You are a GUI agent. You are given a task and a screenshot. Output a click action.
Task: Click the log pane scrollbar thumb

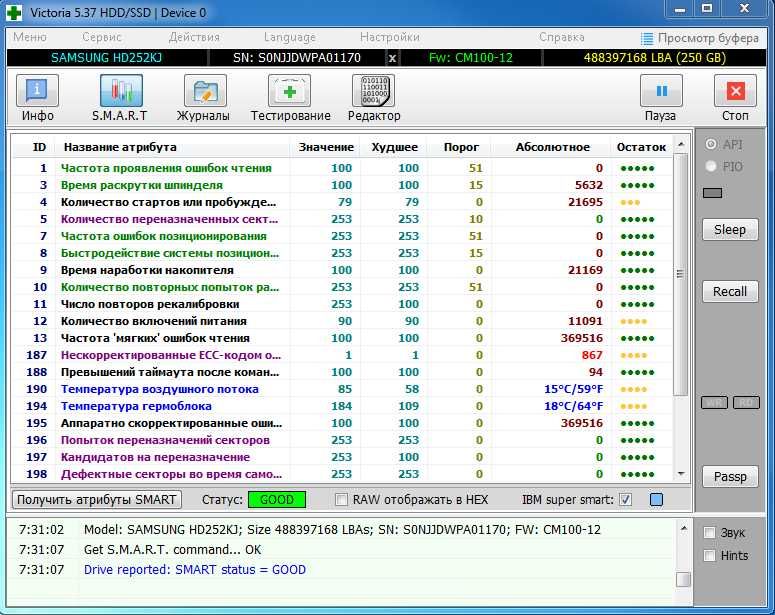click(x=684, y=579)
